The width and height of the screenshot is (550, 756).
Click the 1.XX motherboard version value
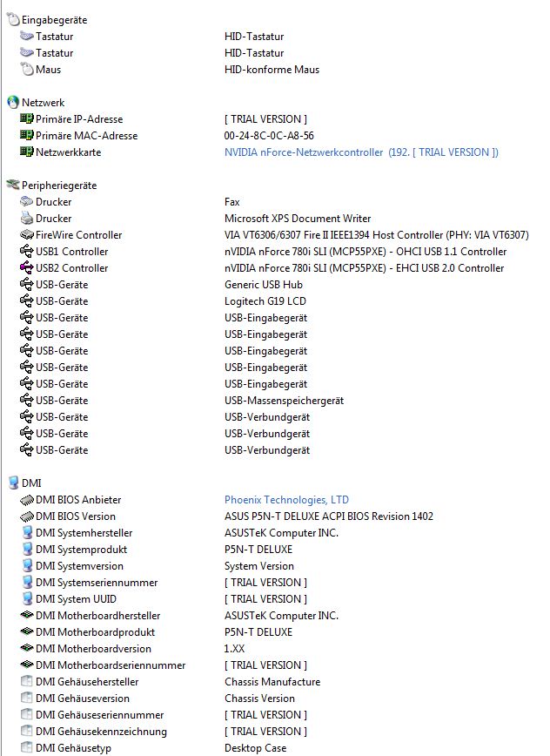[235, 649]
